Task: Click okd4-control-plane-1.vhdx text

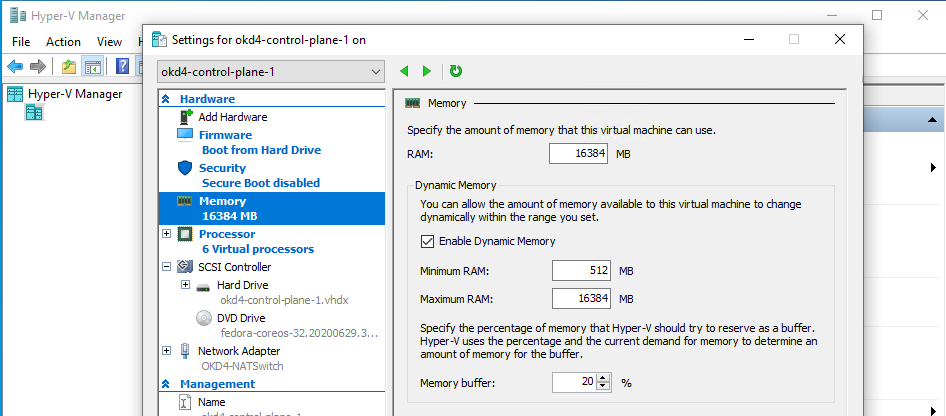Action: coord(285,300)
